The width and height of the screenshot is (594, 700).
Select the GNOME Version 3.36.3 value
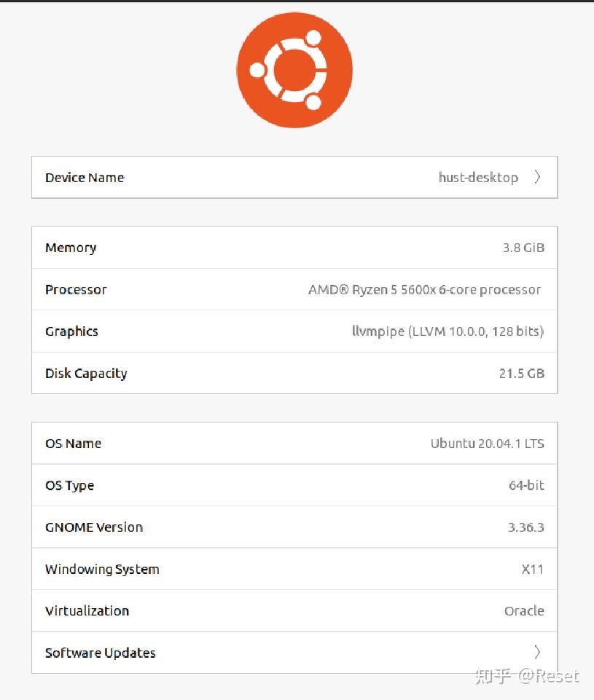click(x=525, y=527)
